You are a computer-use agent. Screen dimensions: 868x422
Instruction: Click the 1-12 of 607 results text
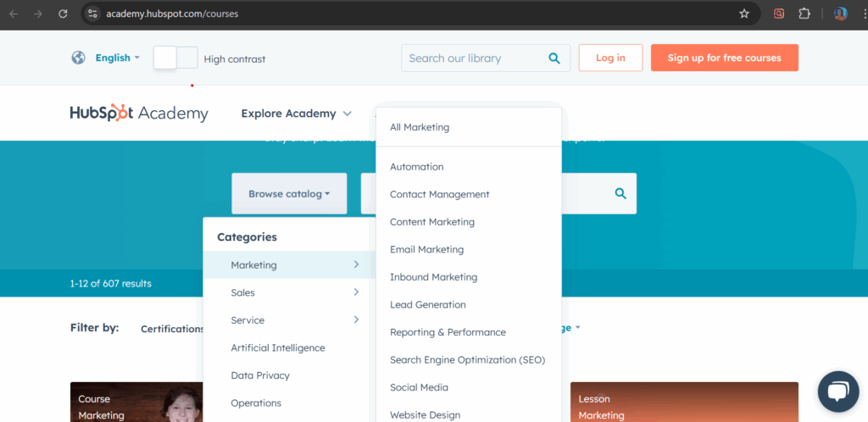111,284
